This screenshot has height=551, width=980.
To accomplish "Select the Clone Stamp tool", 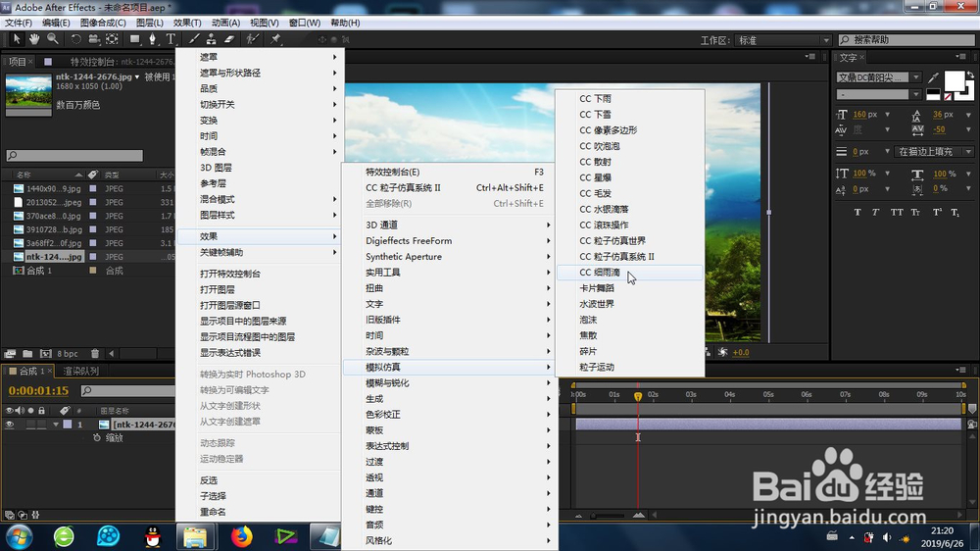I will pos(212,39).
